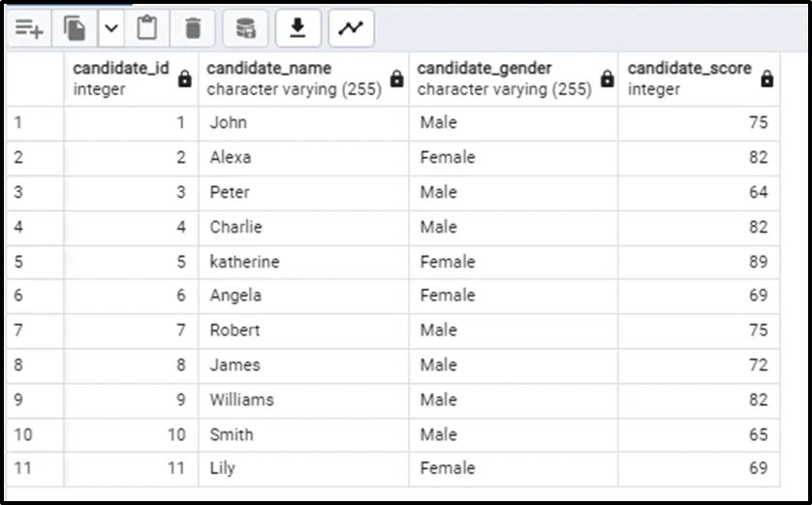Click the top-left select-all grid corner cell
The height and width of the screenshot is (505, 812).
(35, 79)
